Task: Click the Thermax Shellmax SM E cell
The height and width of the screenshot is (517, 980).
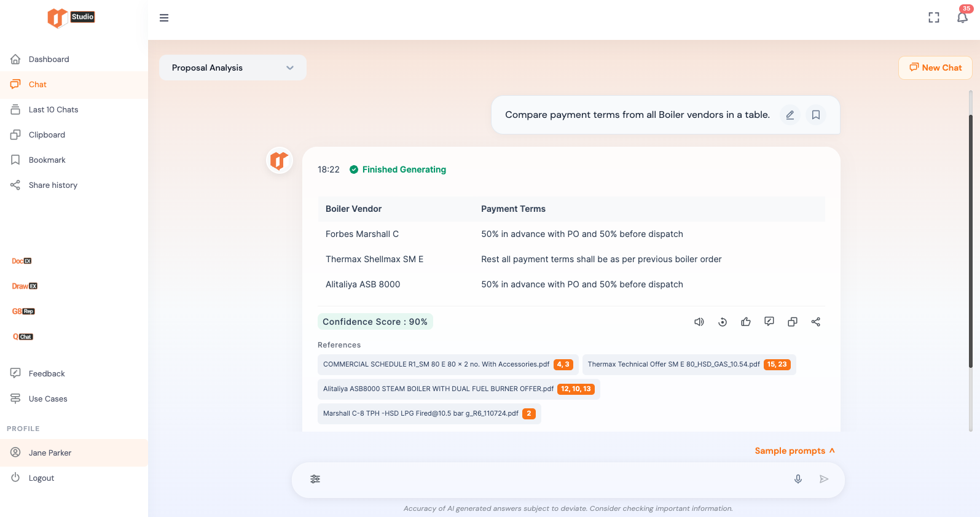Action: coord(374,259)
